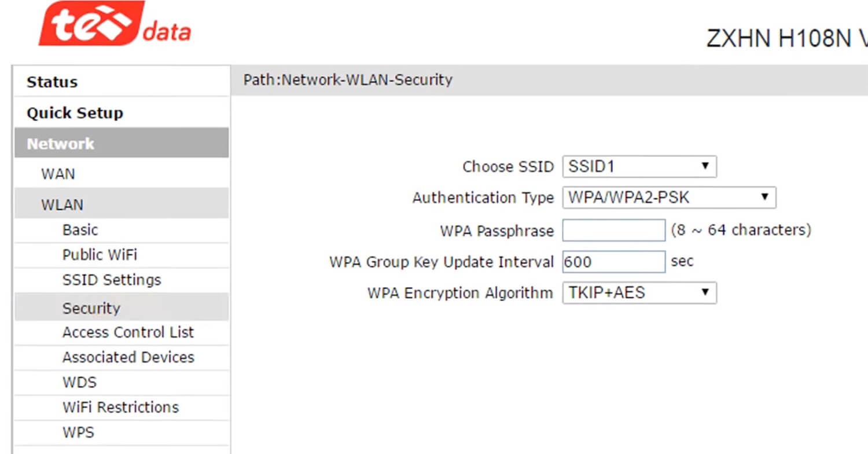
Task: Expand the WLAN submenu
Action: (x=62, y=204)
